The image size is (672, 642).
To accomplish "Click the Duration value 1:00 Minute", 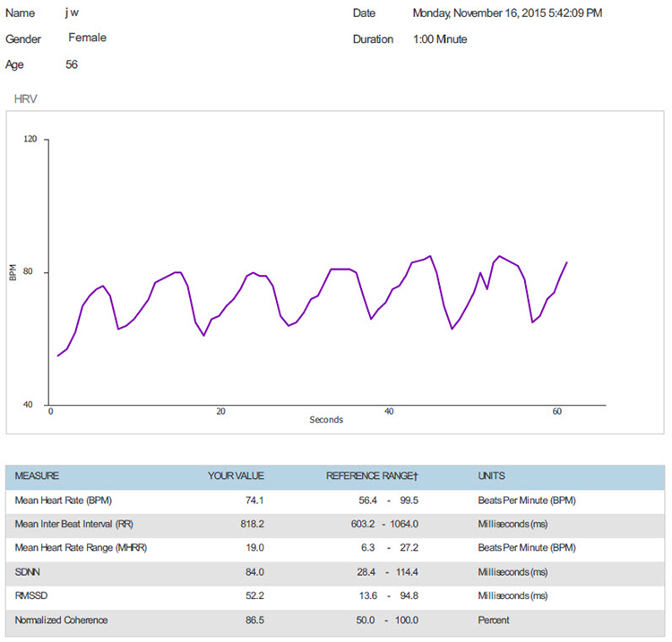I will 439,39.
